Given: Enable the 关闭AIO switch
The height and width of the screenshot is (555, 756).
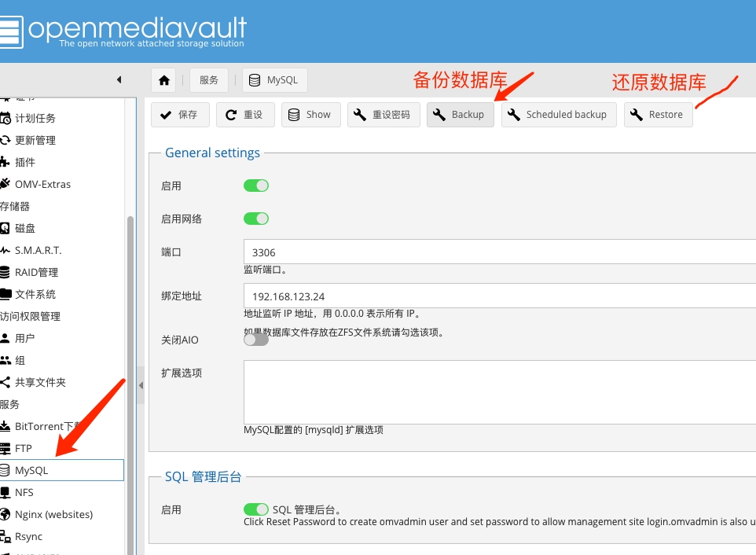Looking at the screenshot, I should [255, 340].
